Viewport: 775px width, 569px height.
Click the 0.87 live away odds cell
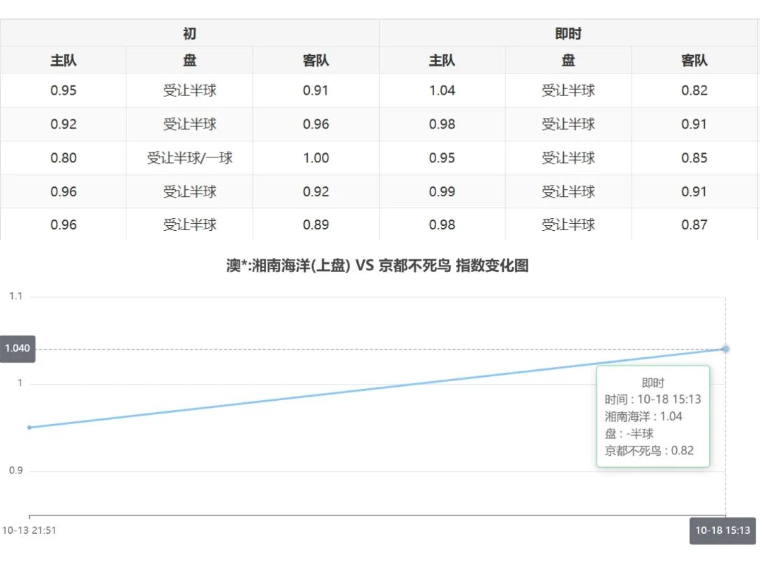coord(694,225)
